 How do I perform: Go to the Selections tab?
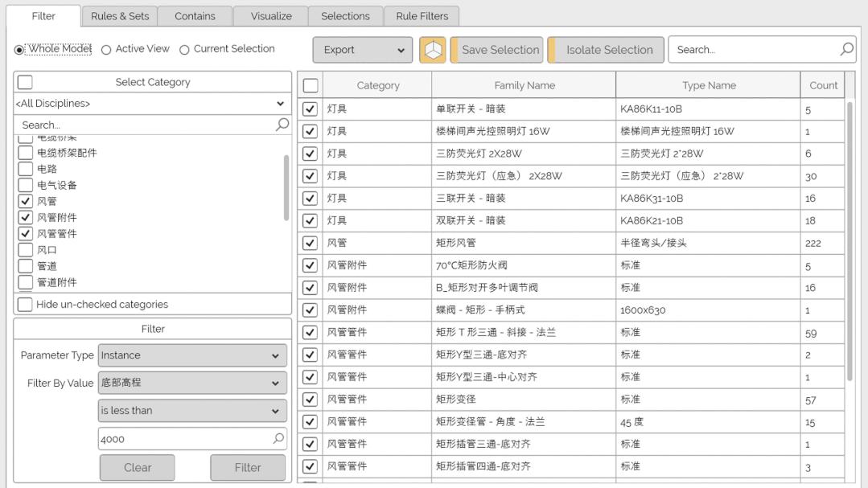click(x=345, y=16)
